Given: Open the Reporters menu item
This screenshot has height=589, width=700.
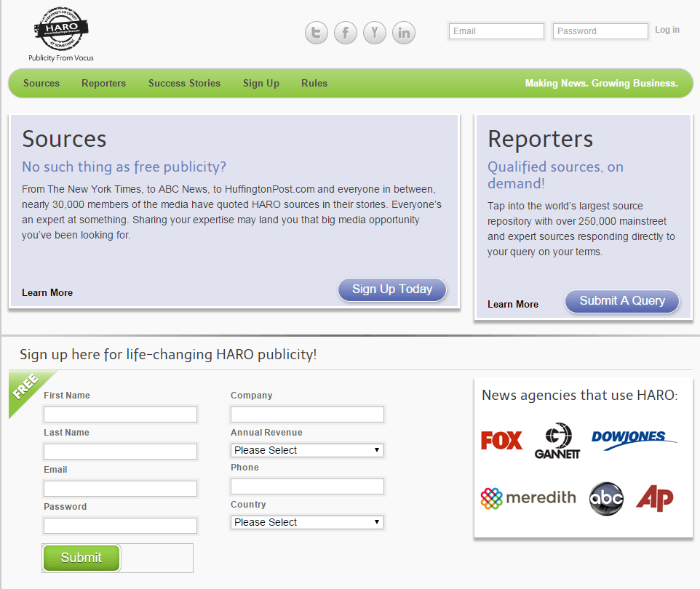Looking at the screenshot, I should pos(103,83).
